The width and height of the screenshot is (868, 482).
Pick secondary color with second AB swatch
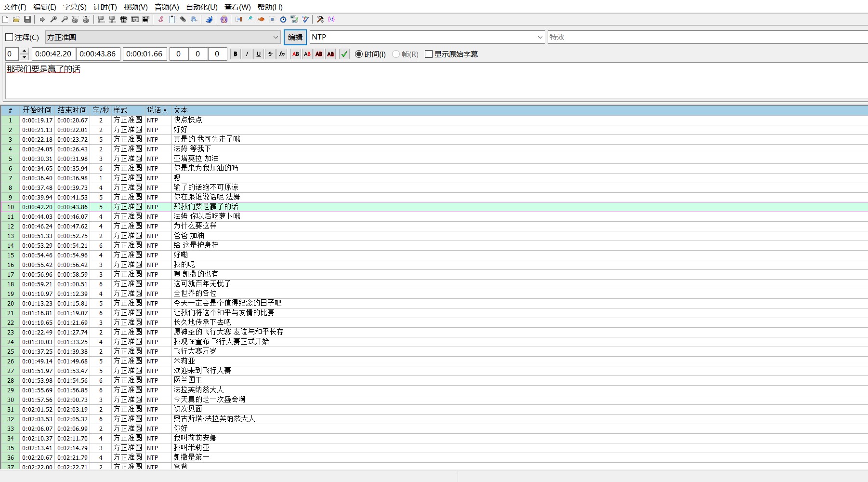(x=307, y=54)
